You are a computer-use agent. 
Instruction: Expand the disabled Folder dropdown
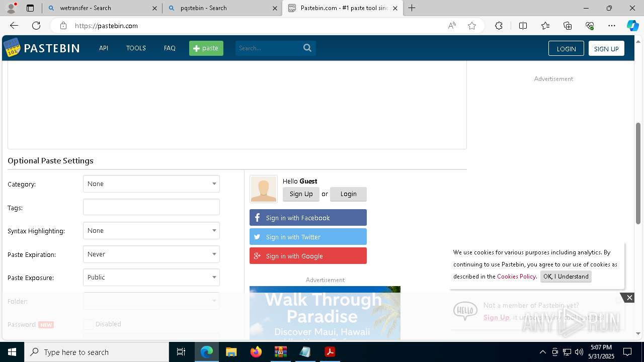pyautogui.click(x=151, y=301)
